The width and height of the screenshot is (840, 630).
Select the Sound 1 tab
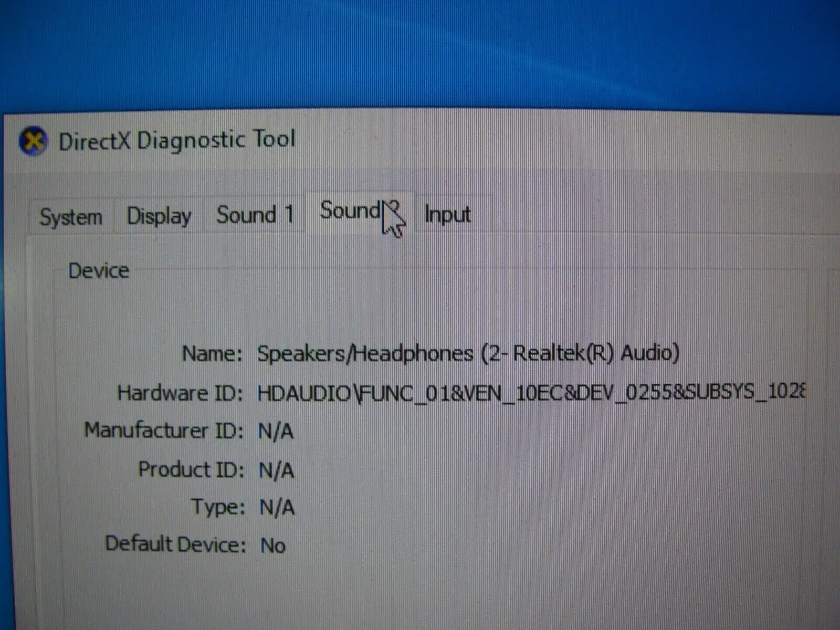pyautogui.click(x=255, y=214)
